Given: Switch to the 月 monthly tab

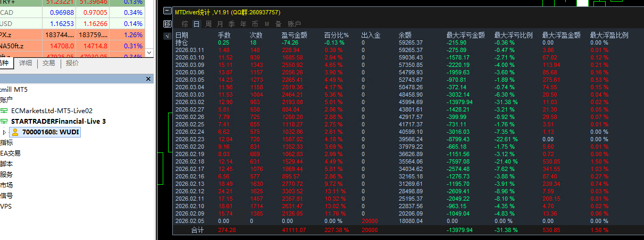Looking at the screenshot, I should pyautogui.click(x=220, y=24).
